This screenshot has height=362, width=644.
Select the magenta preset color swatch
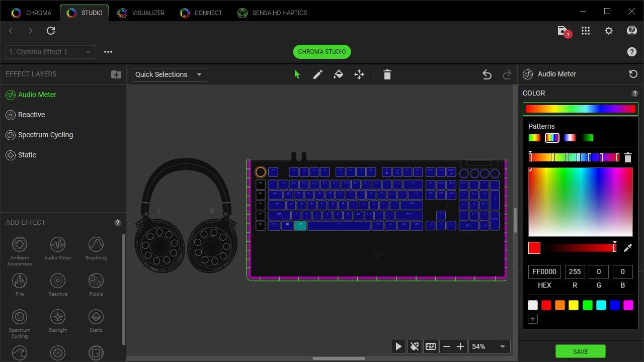pyautogui.click(x=628, y=305)
